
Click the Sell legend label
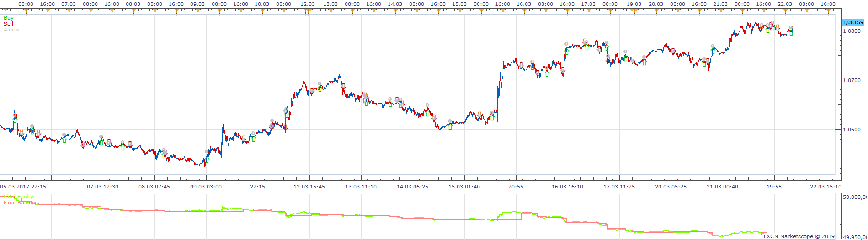click(x=8, y=24)
